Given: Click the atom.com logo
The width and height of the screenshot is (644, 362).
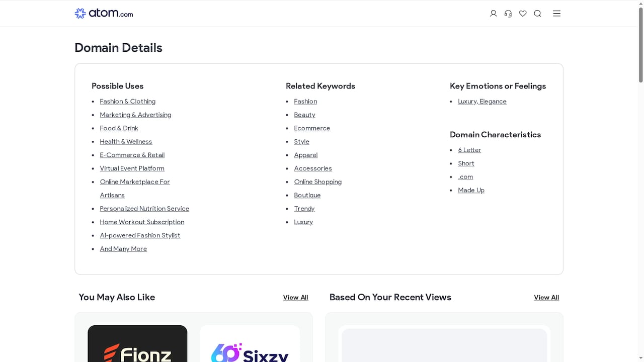Looking at the screenshot, I should point(103,13).
